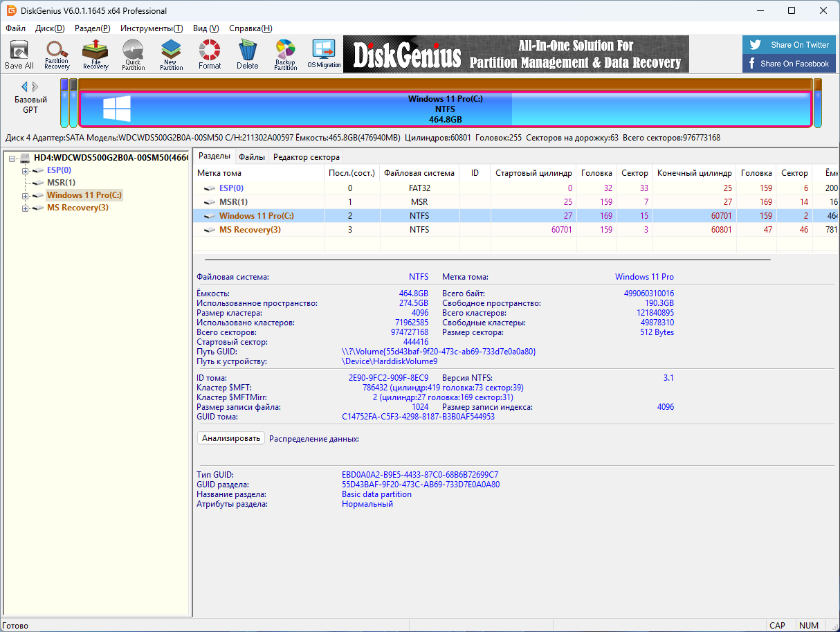The width and height of the screenshot is (840, 632).
Task: Click the Quick Partition icon
Action: (133, 54)
